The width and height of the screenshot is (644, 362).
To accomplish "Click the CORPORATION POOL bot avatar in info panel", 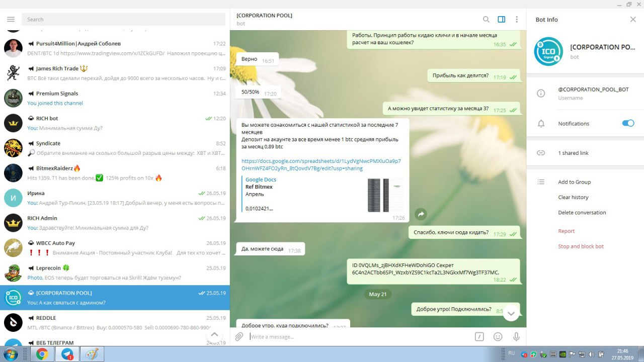I will (548, 51).
